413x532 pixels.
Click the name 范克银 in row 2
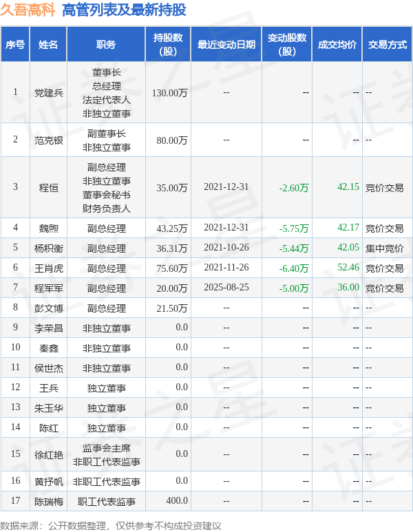click(x=49, y=140)
